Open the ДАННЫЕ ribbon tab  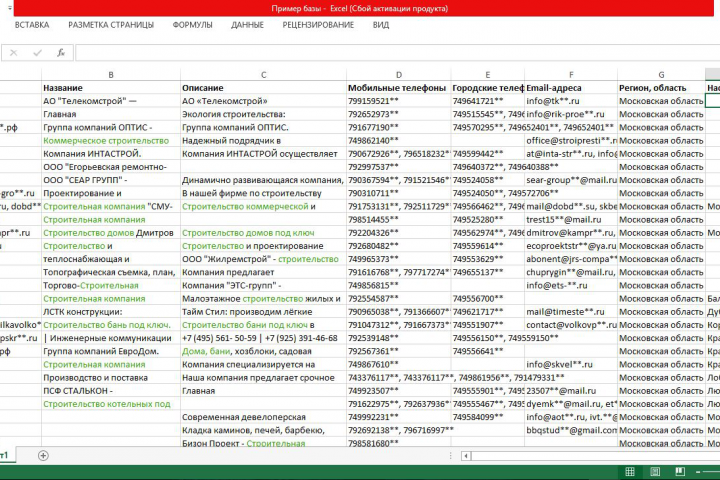247,25
